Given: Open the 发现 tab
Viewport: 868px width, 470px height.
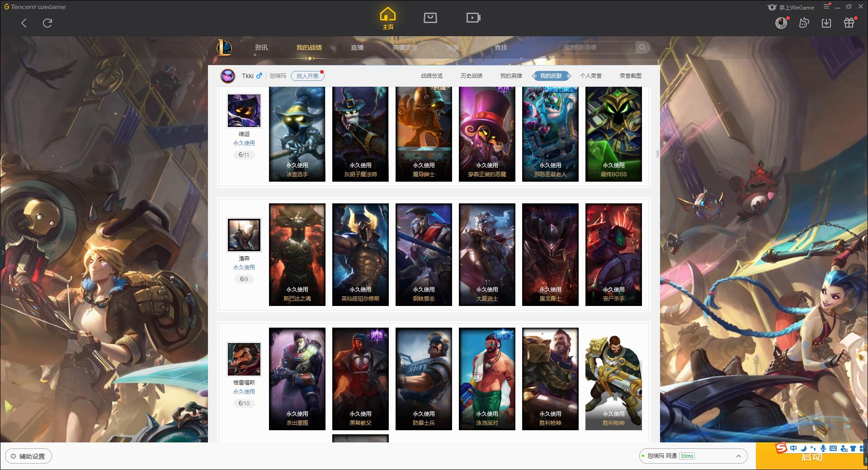Looking at the screenshot, I should pyautogui.click(x=453, y=47).
